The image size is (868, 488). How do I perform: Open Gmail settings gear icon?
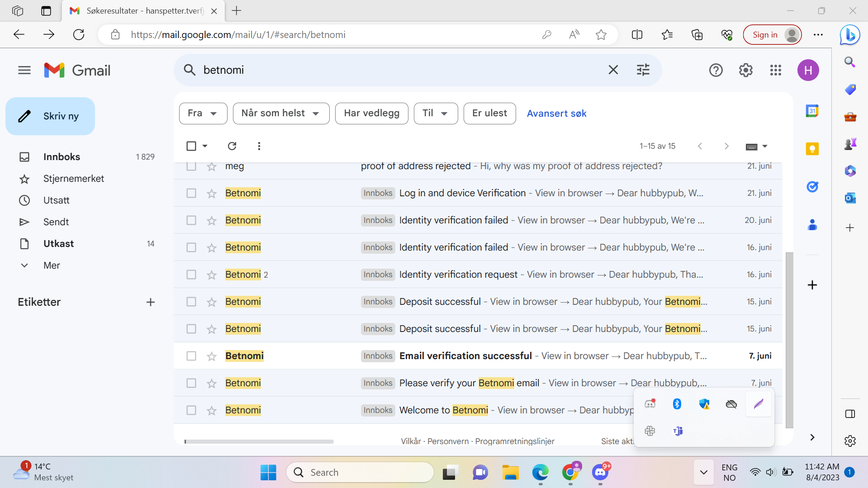(745, 70)
